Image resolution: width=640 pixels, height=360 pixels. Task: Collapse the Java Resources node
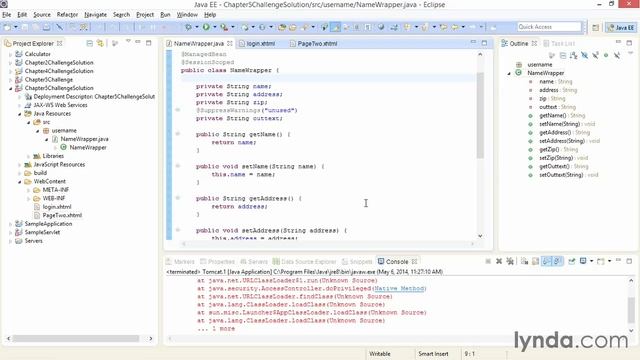[x=19, y=114]
